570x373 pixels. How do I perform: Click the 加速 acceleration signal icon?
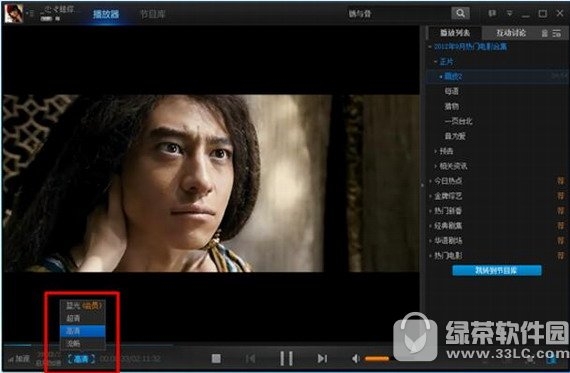tap(11, 360)
